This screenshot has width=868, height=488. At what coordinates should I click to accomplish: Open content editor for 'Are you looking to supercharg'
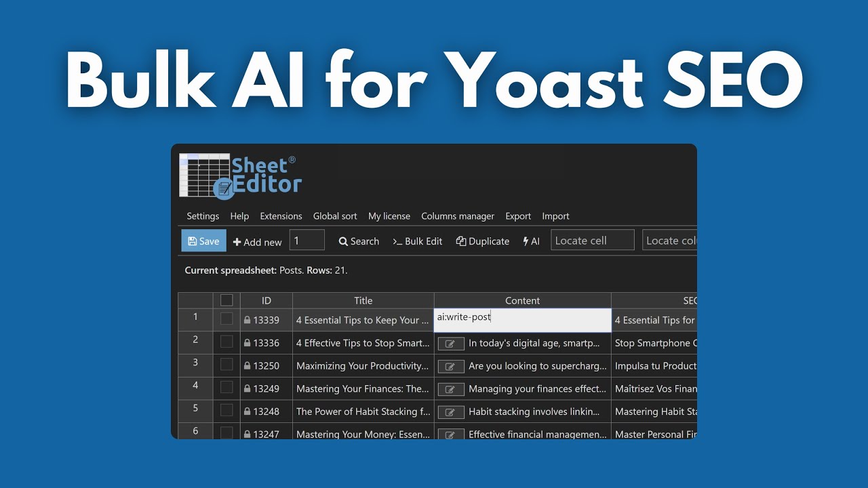point(451,367)
